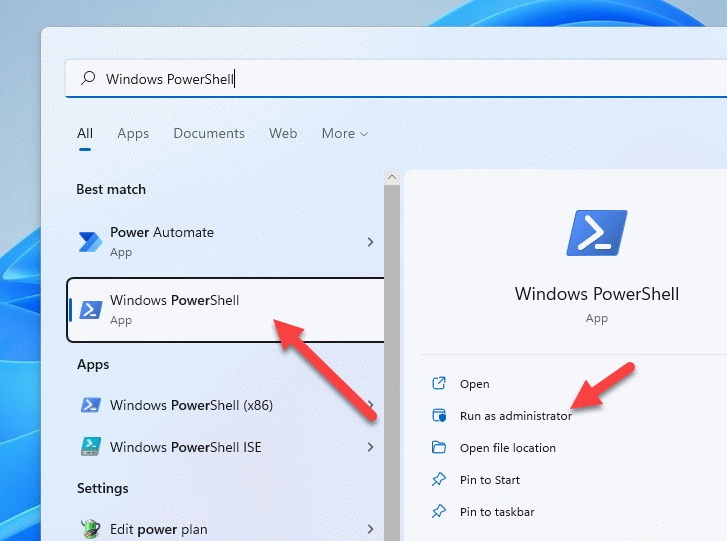The image size is (727, 541).
Task: Click the Windows PowerShell title in preview pane
Action: click(597, 294)
